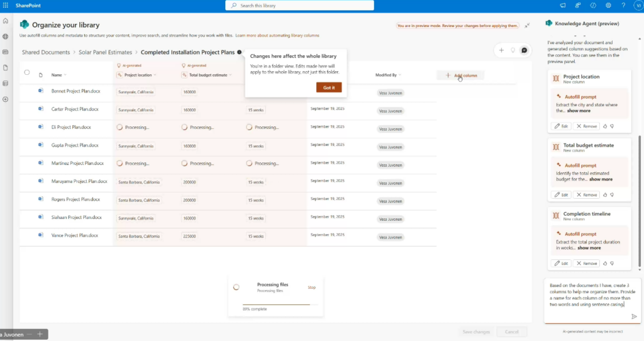This screenshot has width=644, height=341.
Task: Click the lightbulb icon in the floating toolbar
Action: click(513, 50)
